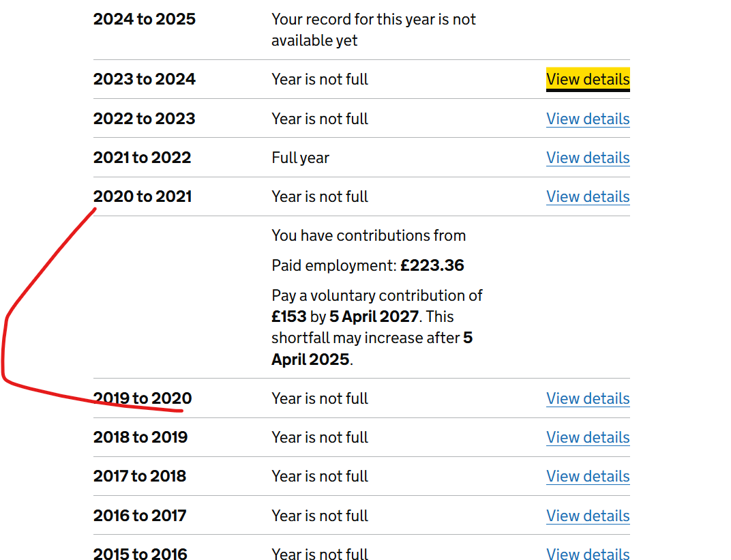Click the 5 April 2027 deadline text
731x560 pixels.
pos(374,316)
